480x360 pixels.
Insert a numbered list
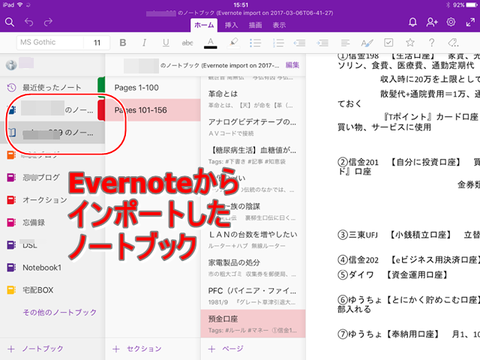tap(278, 43)
